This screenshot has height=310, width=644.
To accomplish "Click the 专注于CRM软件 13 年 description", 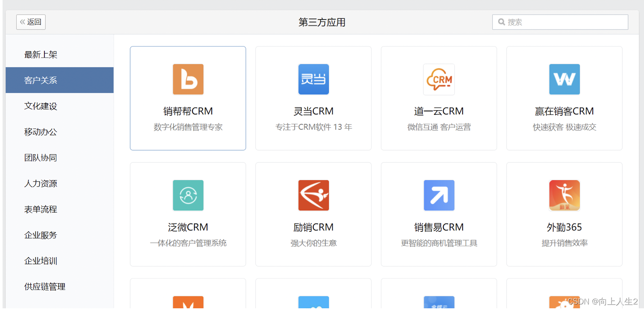I will click(x=313, y=127).
